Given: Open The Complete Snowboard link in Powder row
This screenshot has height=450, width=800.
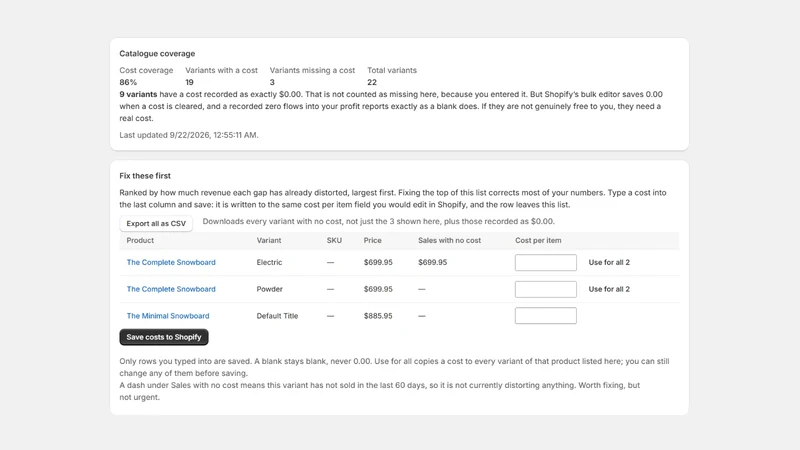Looking at the screenshot, I should (171, 289).
